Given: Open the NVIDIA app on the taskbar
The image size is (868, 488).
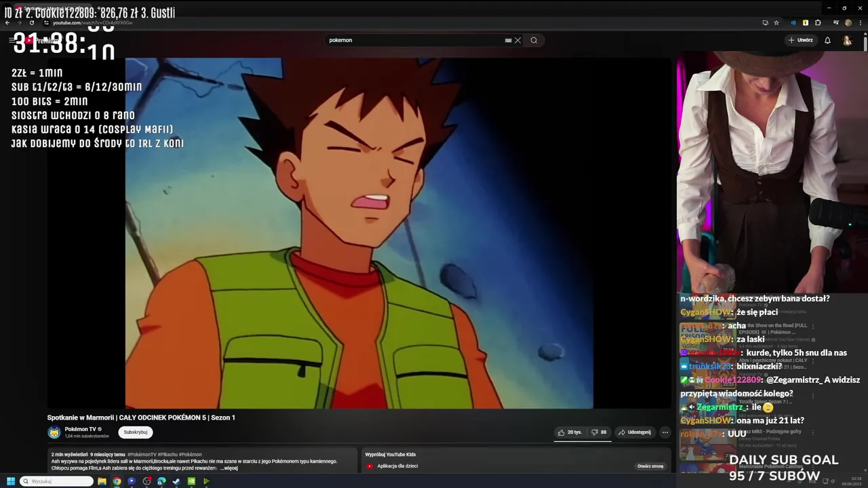Looking at the screenshot, I should click(191, 481).
